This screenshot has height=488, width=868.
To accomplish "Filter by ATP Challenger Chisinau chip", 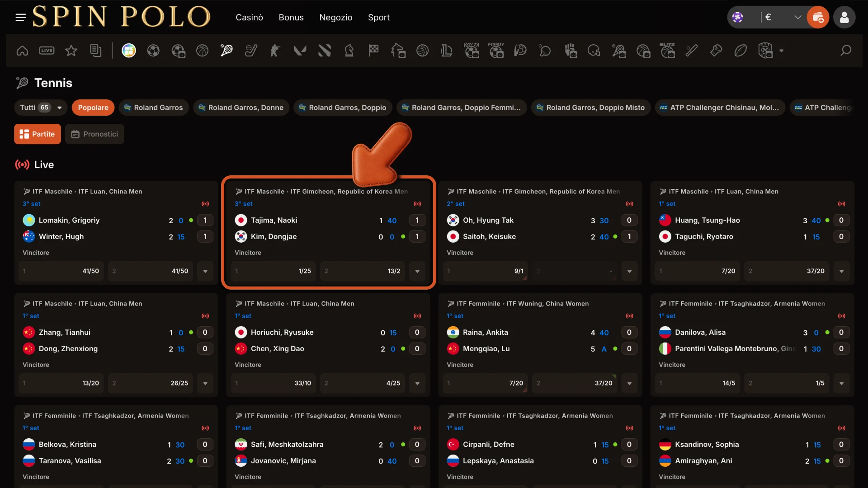I will click(x=720, y=108).
